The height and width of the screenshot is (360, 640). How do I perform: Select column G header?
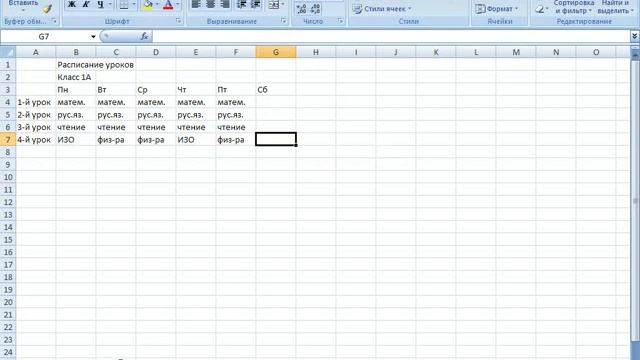(276, 52)
